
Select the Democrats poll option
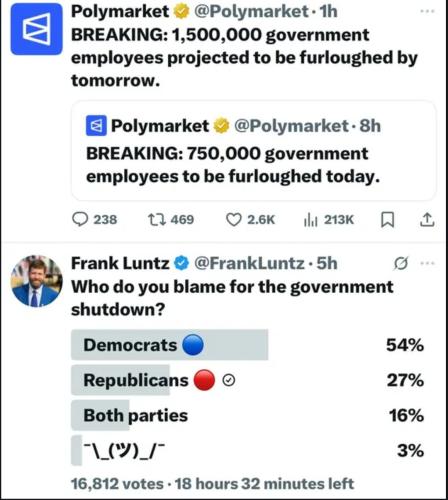point(247,345)
